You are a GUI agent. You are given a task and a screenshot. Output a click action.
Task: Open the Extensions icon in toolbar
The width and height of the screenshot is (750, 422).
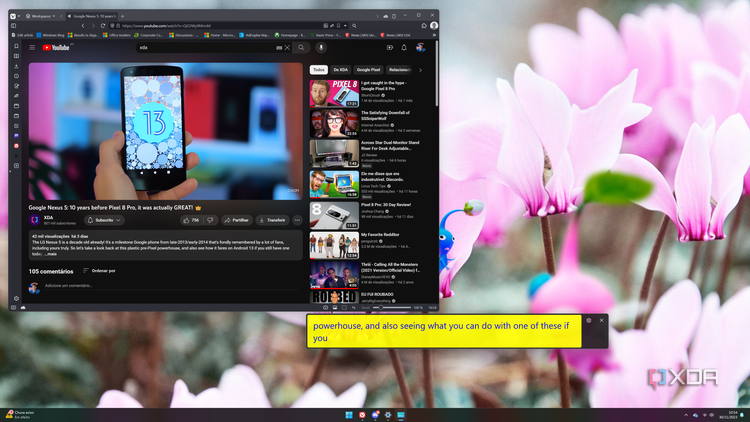(424, 26)
